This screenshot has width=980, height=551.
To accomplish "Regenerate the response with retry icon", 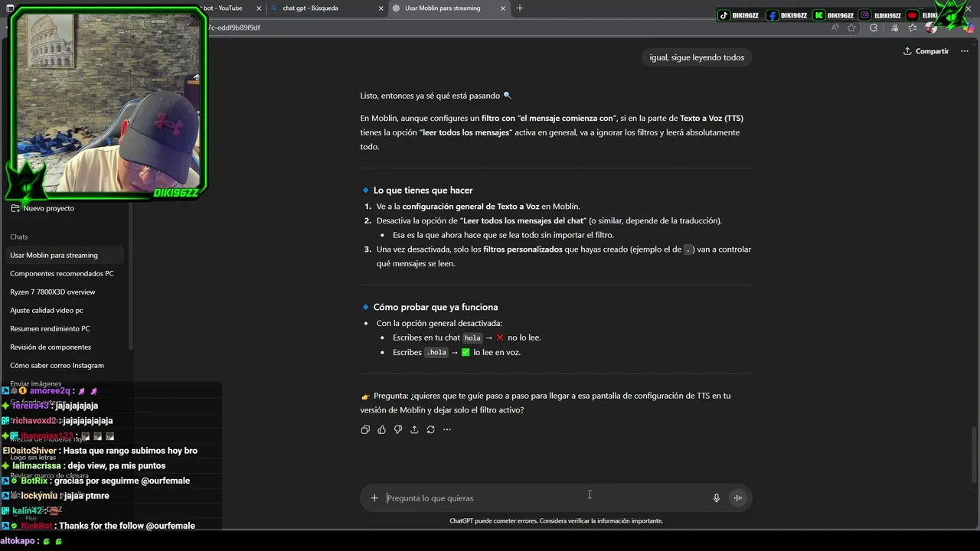I will pyautogui.click(x=431, y=430).
